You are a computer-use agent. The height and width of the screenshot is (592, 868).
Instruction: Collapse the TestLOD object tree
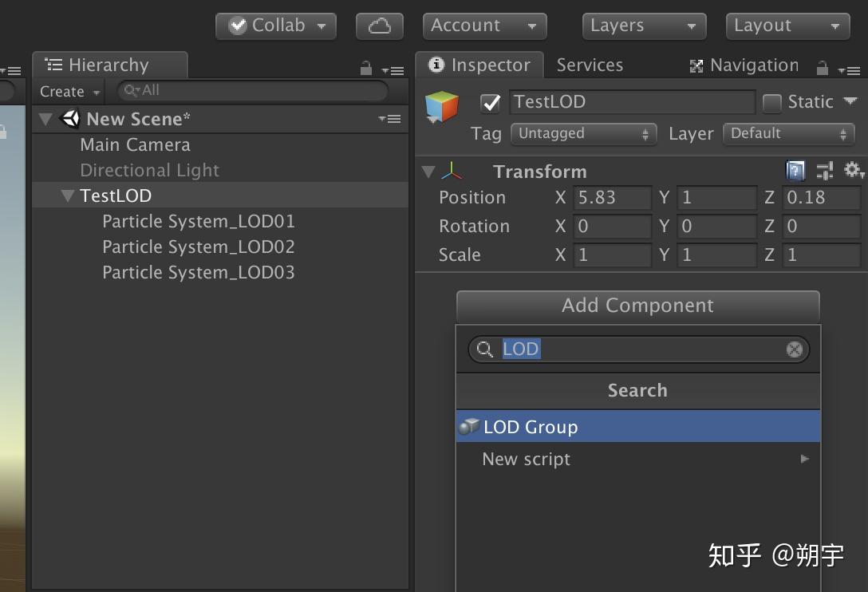pos(68,195)
